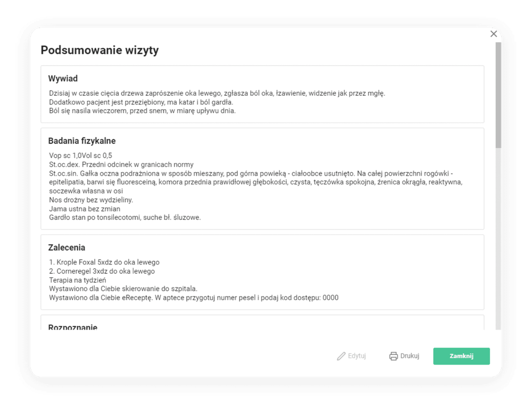Image resolution: width=532 pixels, height=411 pixels.
Task: Click the 'Terapia na tydzień' line
Action: 78,280
